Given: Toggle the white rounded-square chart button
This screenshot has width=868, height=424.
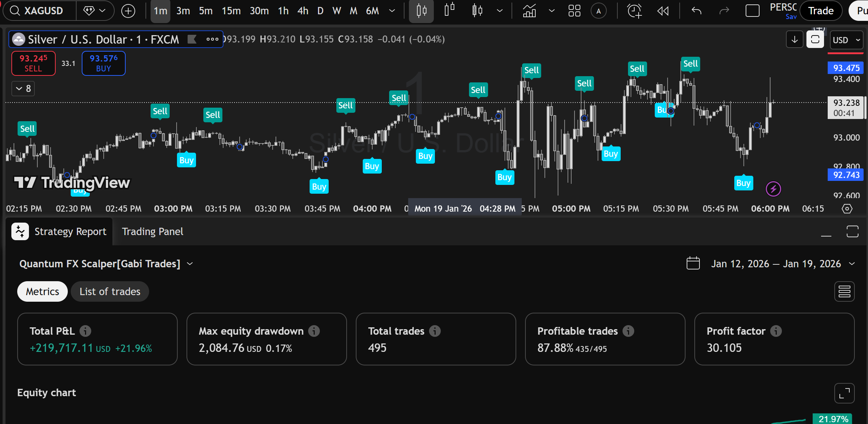Looking at the screenshot, I should pyautogui.click(x=815, y=40).
